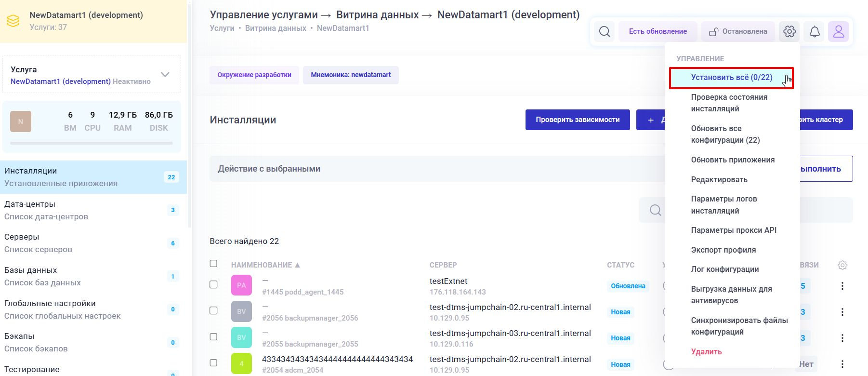Open Базы данных in the sidebar
868x376 pixels.
[x=93, y=276]
